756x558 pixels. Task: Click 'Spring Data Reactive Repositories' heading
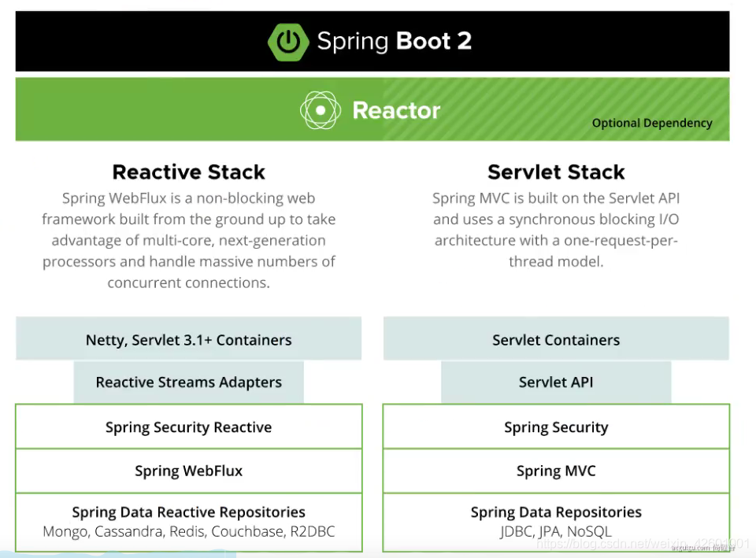[x=188, y=512]
